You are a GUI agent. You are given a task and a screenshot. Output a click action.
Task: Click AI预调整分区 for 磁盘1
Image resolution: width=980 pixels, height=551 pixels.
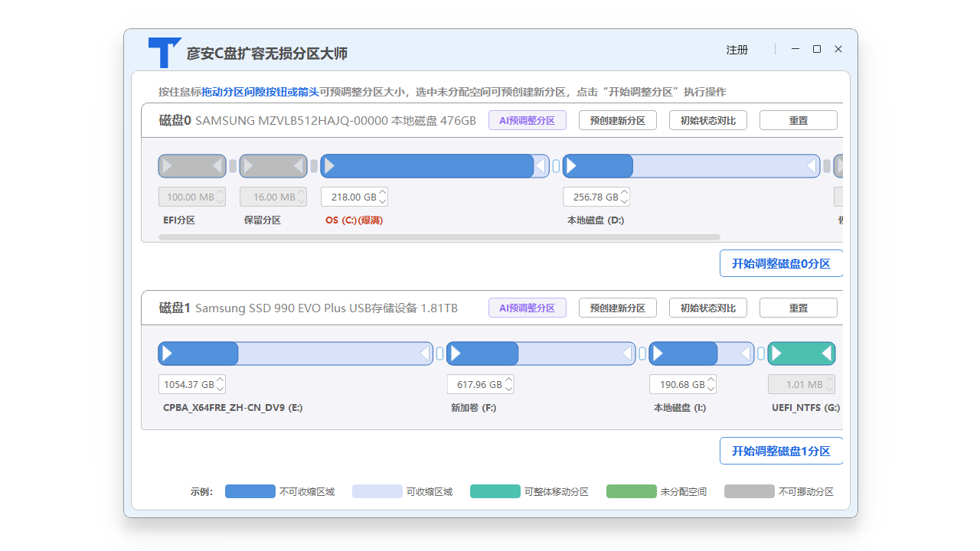tap(528, 308)
